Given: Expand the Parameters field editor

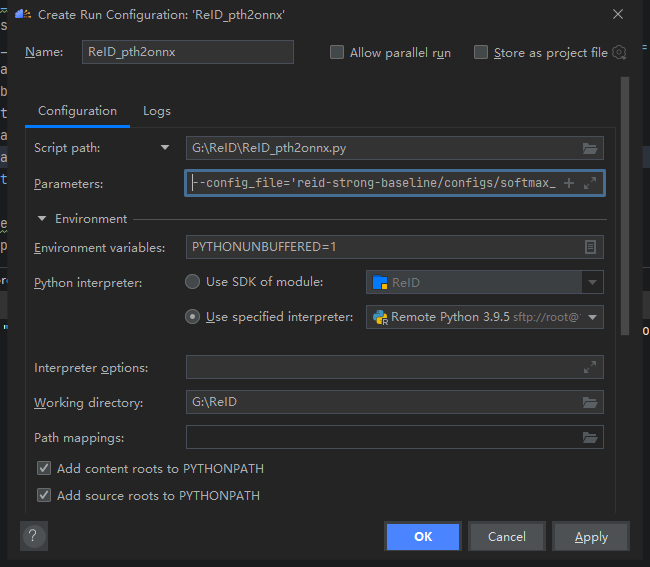Looking at the screenshot, I should 590,183.
